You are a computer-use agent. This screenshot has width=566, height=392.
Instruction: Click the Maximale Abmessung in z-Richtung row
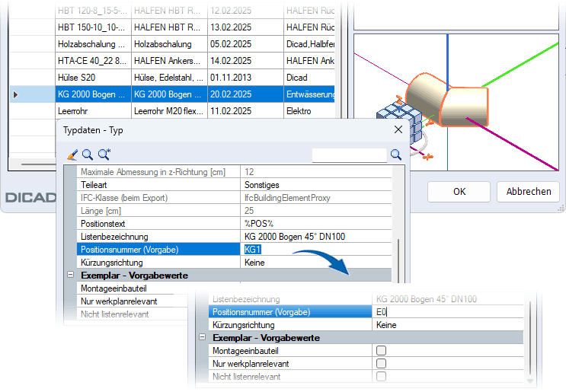[x=235, y=172]
